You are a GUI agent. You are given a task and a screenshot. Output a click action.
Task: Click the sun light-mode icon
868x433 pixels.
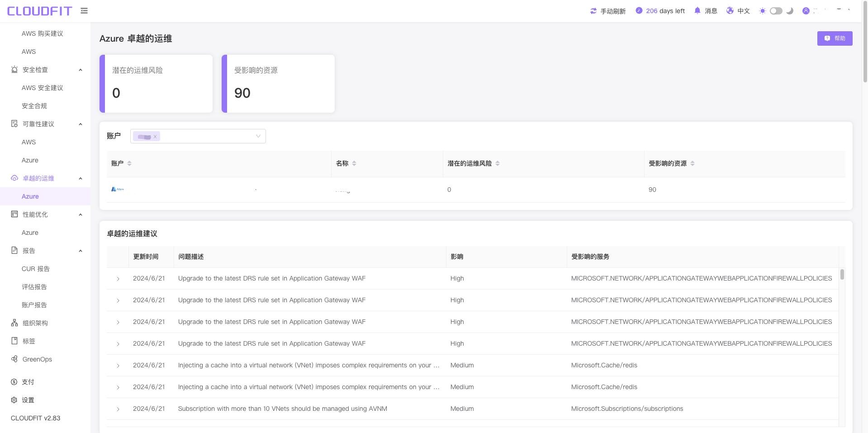[x=763, y=11]
